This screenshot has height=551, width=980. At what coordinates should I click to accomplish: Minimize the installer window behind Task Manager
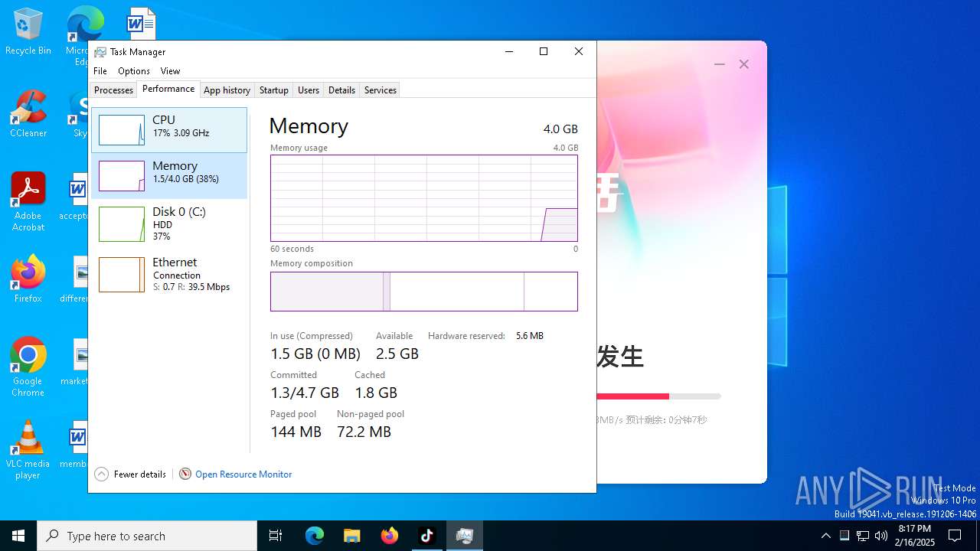pyautogui.click(x=719, y=64)
